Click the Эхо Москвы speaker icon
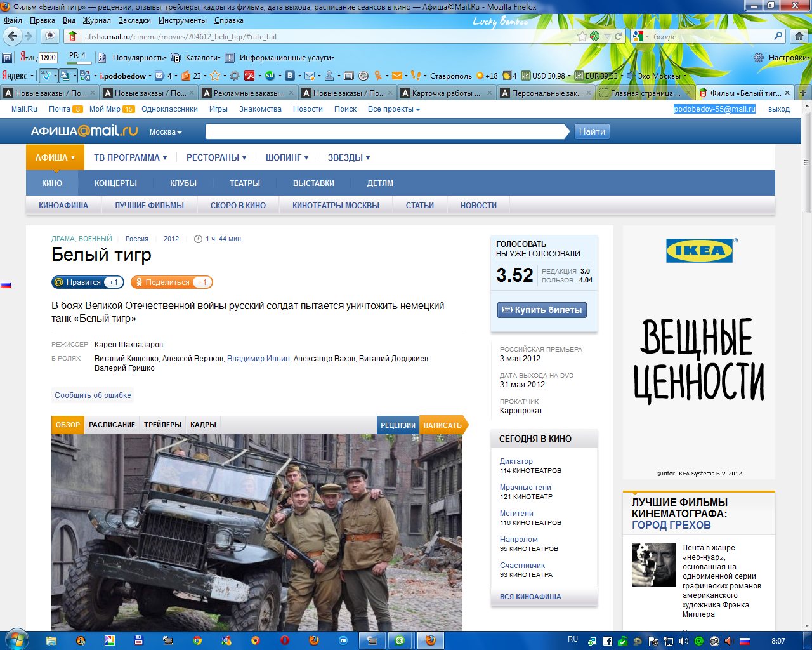The height and width of the screenshot is (650, 812). 631,76
